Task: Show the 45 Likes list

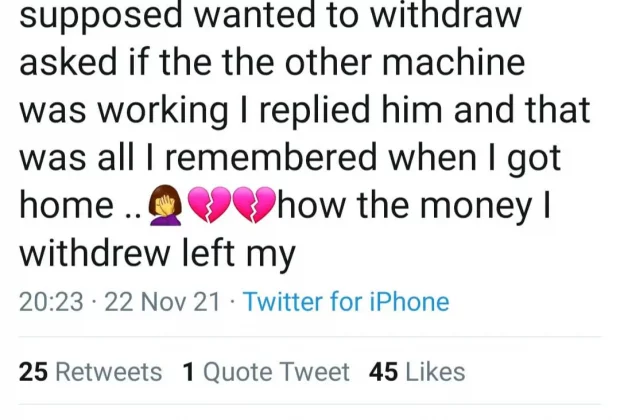Action: click(x=417, y=372)
